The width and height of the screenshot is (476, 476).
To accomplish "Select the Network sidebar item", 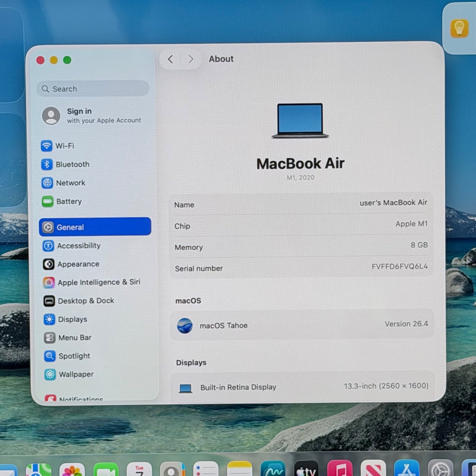I will pos(70,183).
